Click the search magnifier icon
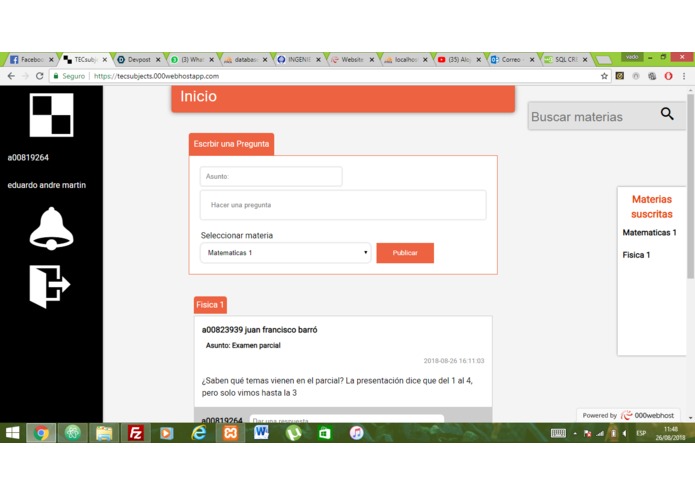 (667, 114)
